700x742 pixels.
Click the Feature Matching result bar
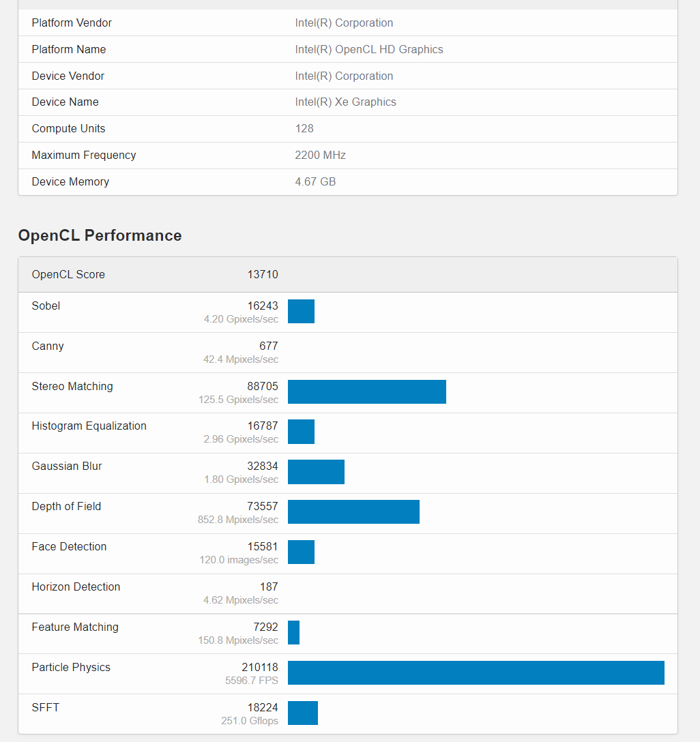click(293, 633)
